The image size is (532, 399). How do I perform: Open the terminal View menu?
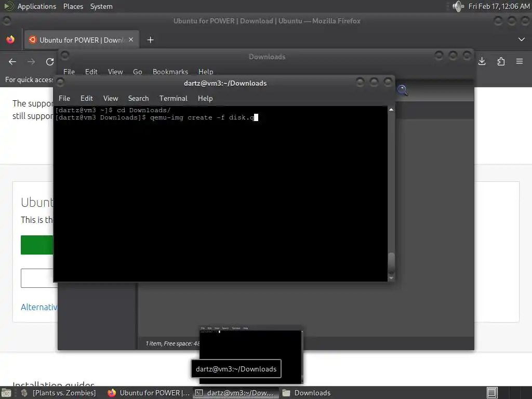pos(111,98)
